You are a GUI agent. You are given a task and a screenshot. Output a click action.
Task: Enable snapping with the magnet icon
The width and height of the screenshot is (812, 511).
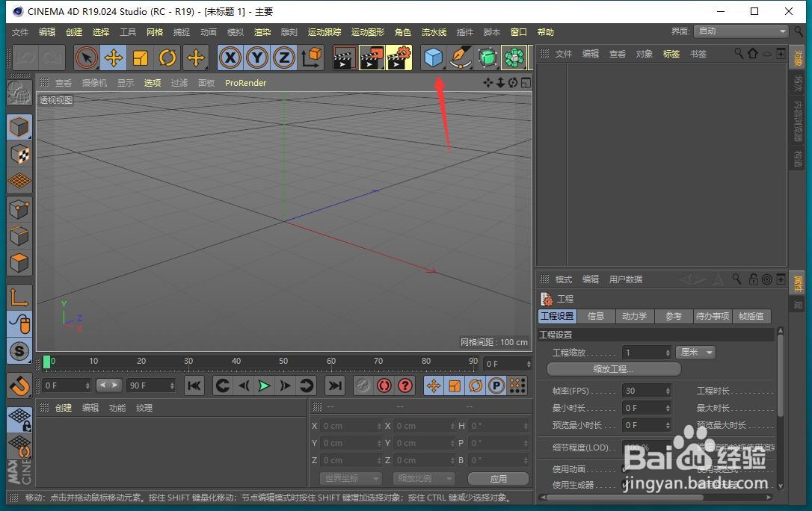tap(19, 386)
